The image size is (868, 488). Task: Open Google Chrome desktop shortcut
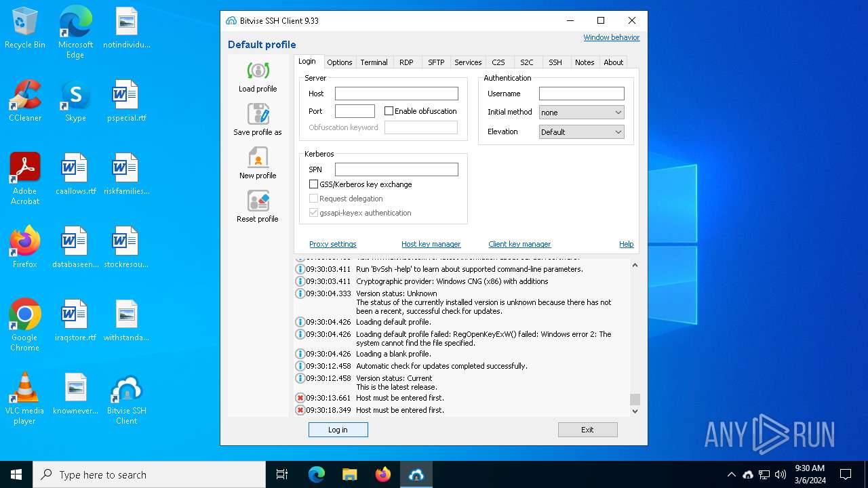click(25, 325)
